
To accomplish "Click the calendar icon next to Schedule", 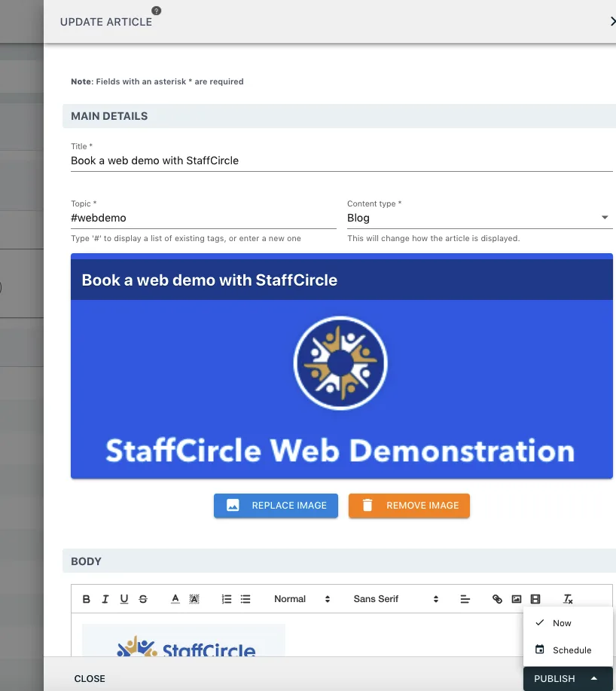I will click(539, 649).
